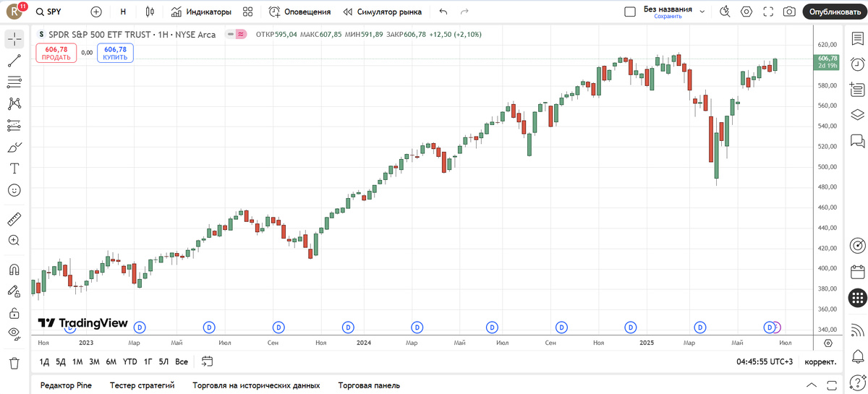Click the 'Оповещения' alert button
The height and width of the screenshot is (394, 868).
(299, 12)
